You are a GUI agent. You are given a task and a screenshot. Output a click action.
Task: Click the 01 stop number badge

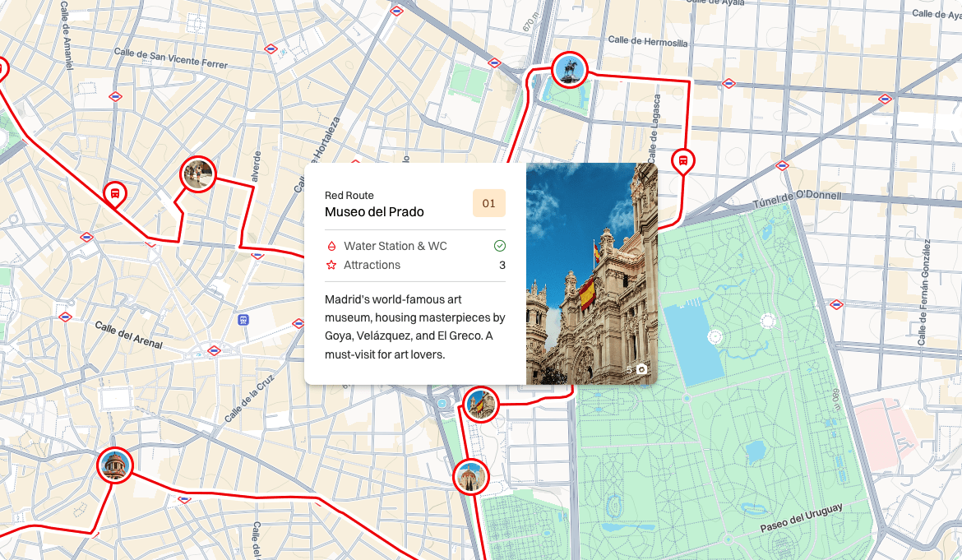[x=489, y=204]
